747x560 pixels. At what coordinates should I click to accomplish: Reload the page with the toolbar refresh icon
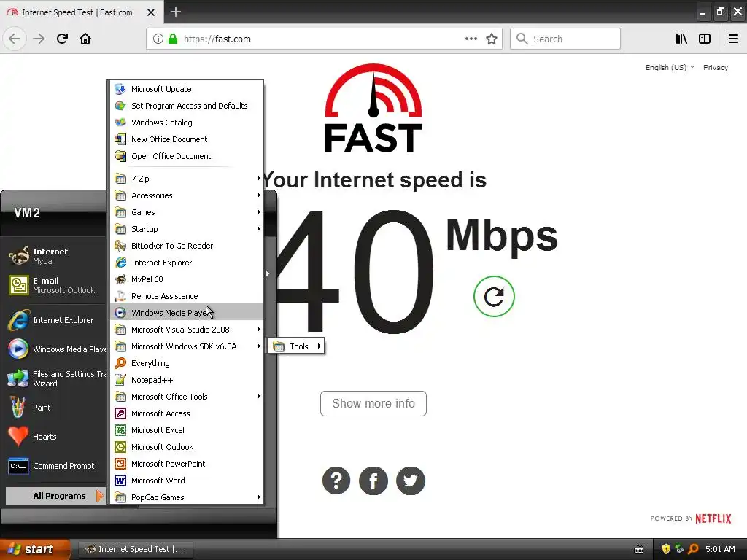pyautogui.click(x=62, y=39)
